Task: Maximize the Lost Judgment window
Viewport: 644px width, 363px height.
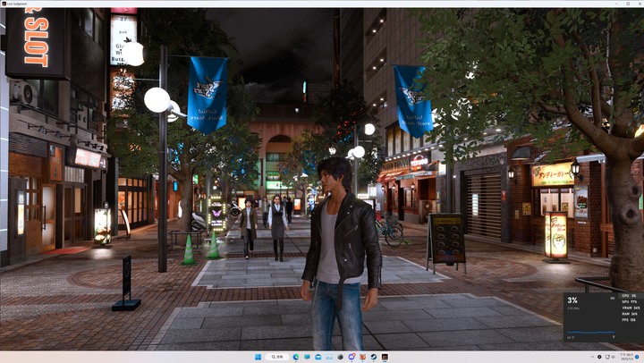Action: 628,4
